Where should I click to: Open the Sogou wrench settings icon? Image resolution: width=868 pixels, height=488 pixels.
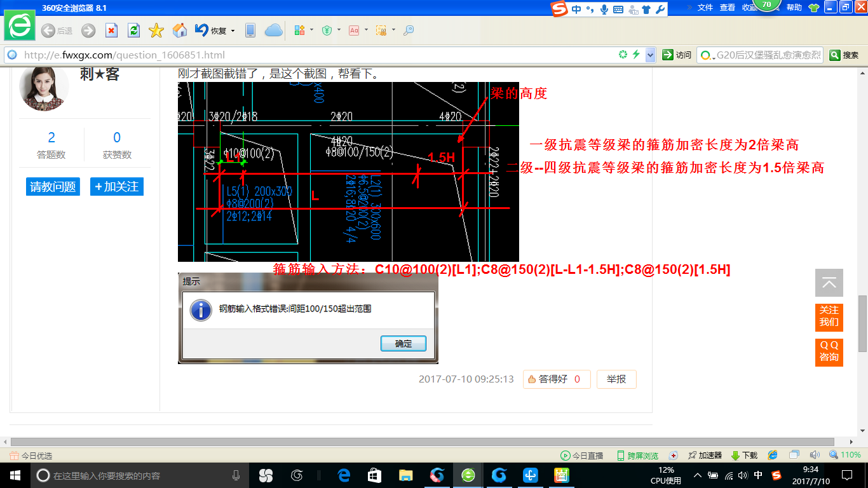660,9
